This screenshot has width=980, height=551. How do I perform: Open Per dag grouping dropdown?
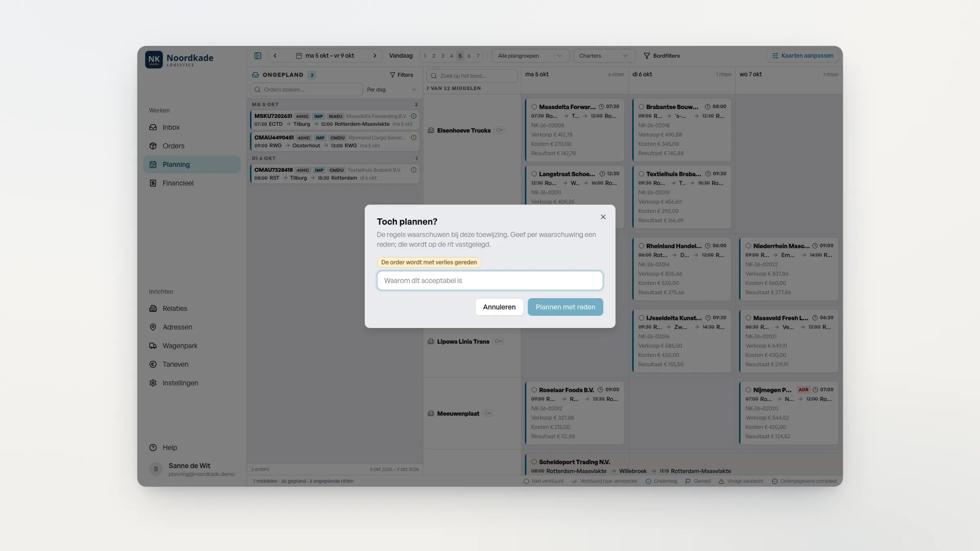(391, 89)
